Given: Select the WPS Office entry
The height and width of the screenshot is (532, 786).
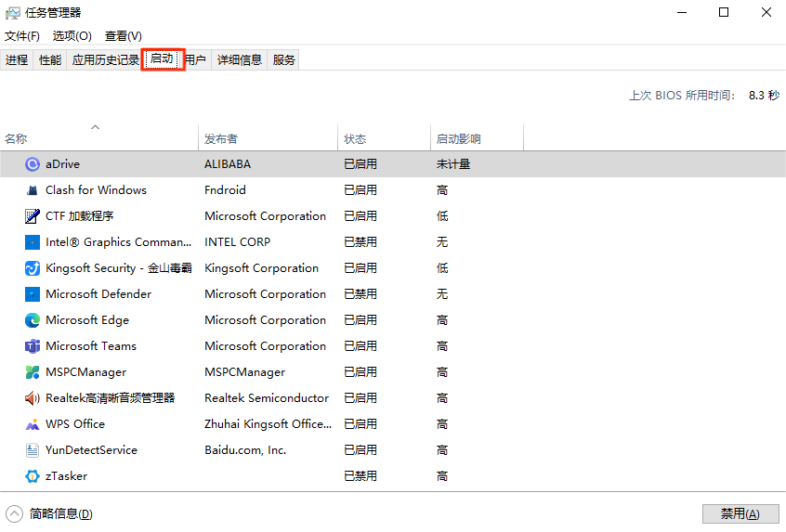Looking at the screenshot, I should 75,424.
